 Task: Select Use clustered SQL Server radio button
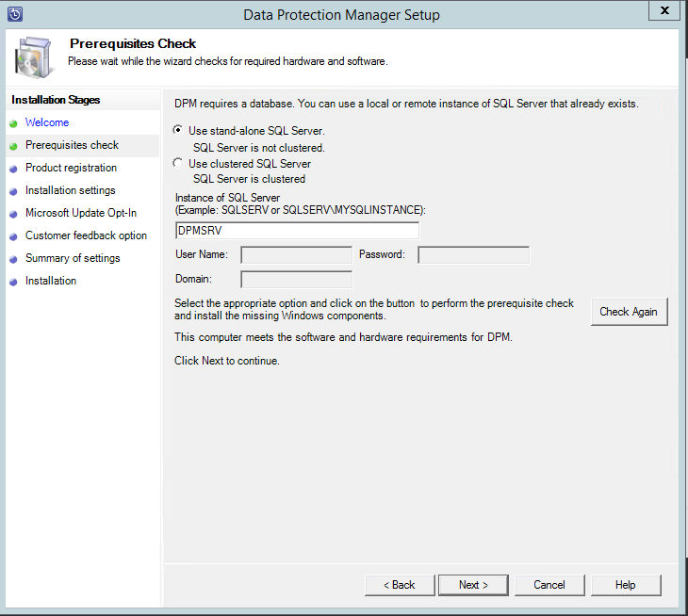point(178,163)
